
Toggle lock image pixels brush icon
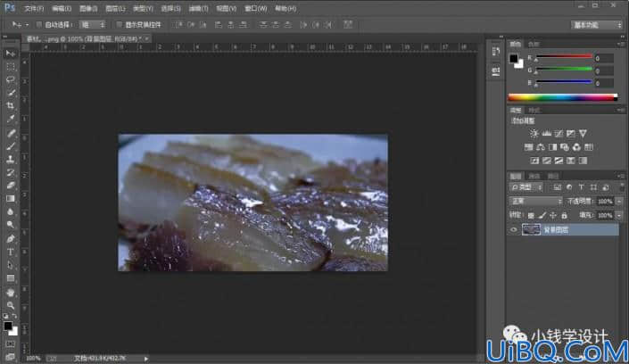coord(542,216)
